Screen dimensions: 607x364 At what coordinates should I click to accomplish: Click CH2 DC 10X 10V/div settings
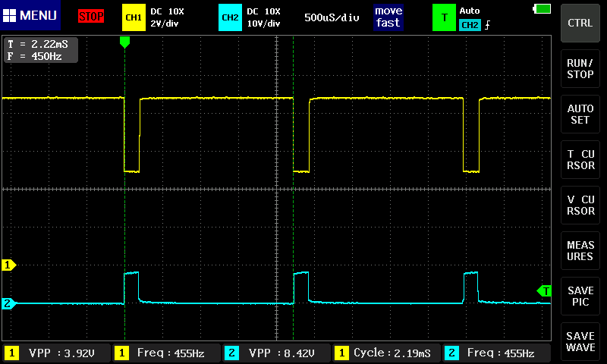click(x=263, y=17)
